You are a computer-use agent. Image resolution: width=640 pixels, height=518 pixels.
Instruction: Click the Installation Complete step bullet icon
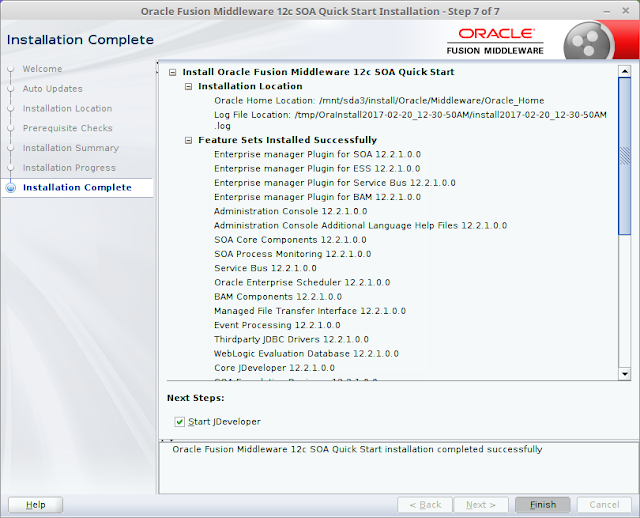coord(11,188)
